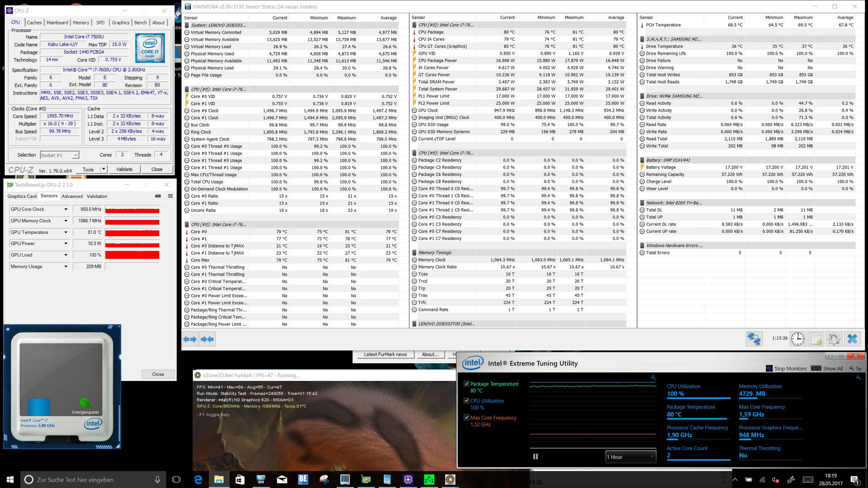Viewport: 868px width, 488px height.
Task: Click GPU-Z camera screenshot icon
Action: [158, 196]
